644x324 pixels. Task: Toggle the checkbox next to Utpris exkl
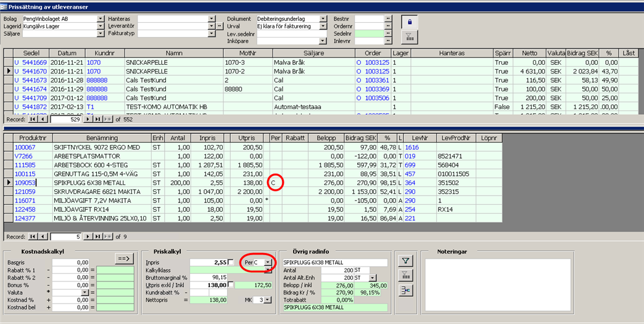231,285
